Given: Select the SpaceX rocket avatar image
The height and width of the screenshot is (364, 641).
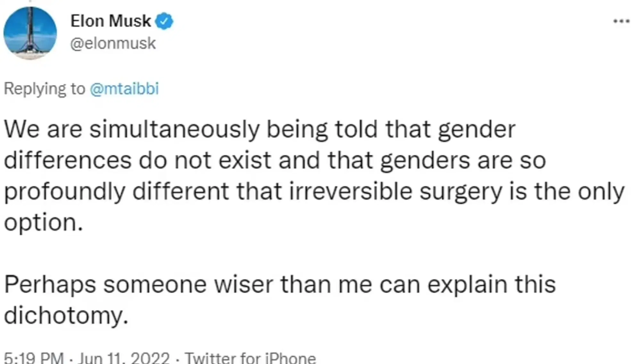Looking at the screenshot, I should point(31,32).
